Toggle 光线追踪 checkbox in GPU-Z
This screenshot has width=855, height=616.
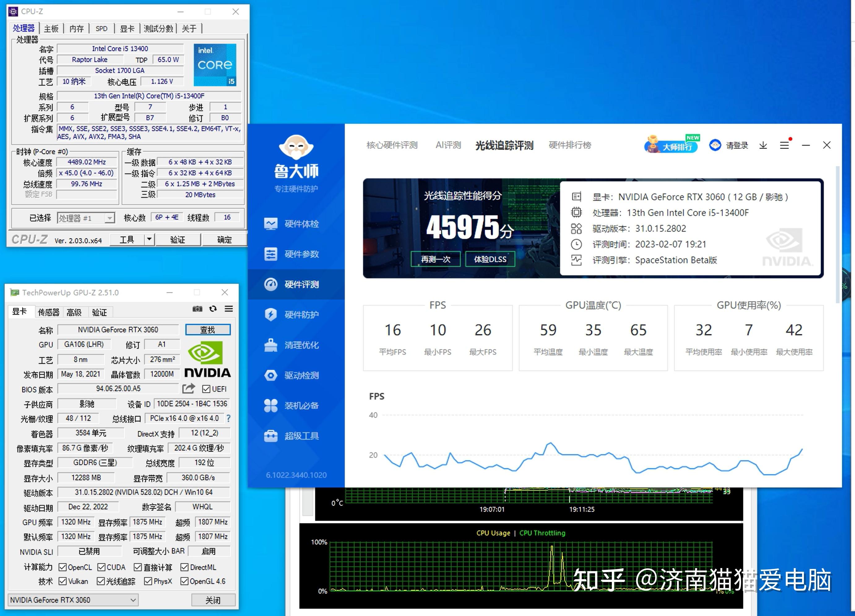coord(101,581)
